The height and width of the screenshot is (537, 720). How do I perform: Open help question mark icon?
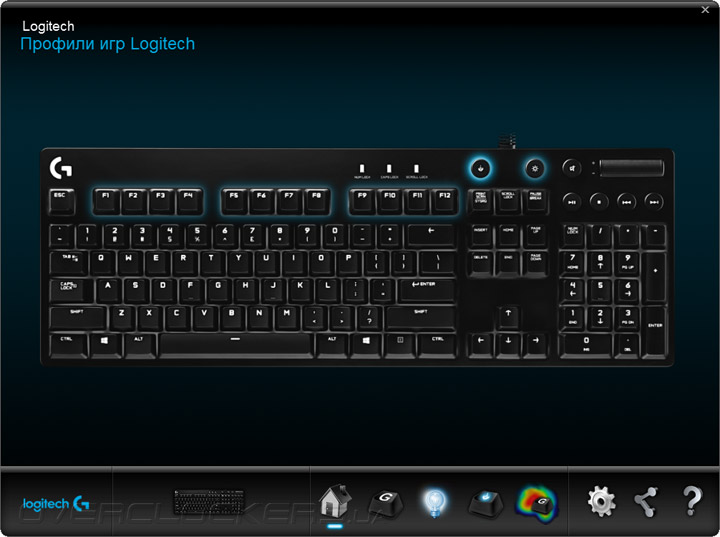[x=692, y=501]
